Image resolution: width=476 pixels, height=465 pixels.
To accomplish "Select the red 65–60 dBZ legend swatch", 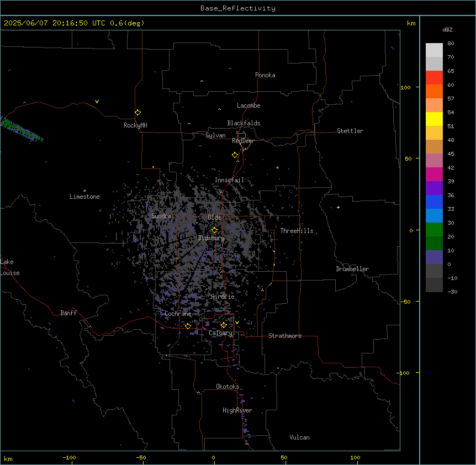I will tap(434, 78).
